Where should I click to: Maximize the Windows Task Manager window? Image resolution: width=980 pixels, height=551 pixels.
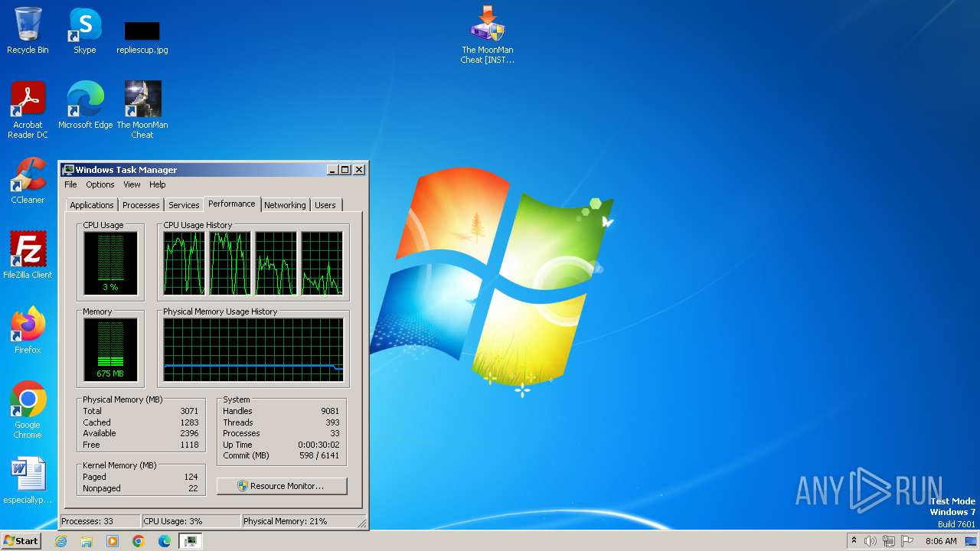(345, 170)
